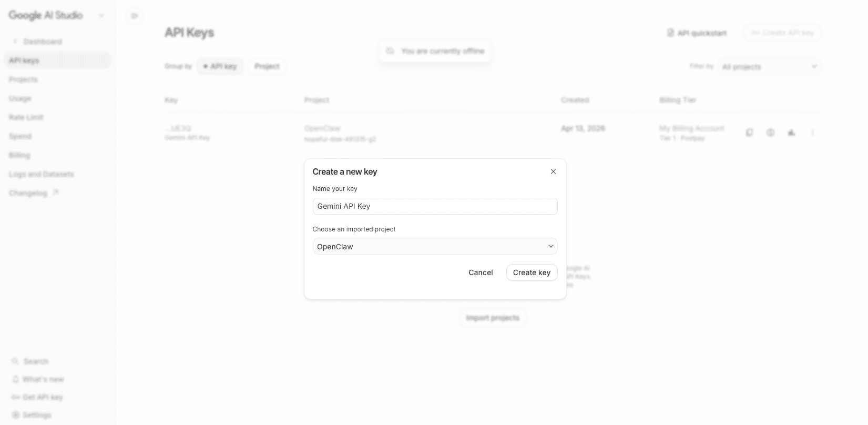Click the Key column header
Image resolution: width=868 pixels, height=425 pixels.
pyautogui.click(x=171, y=100)
